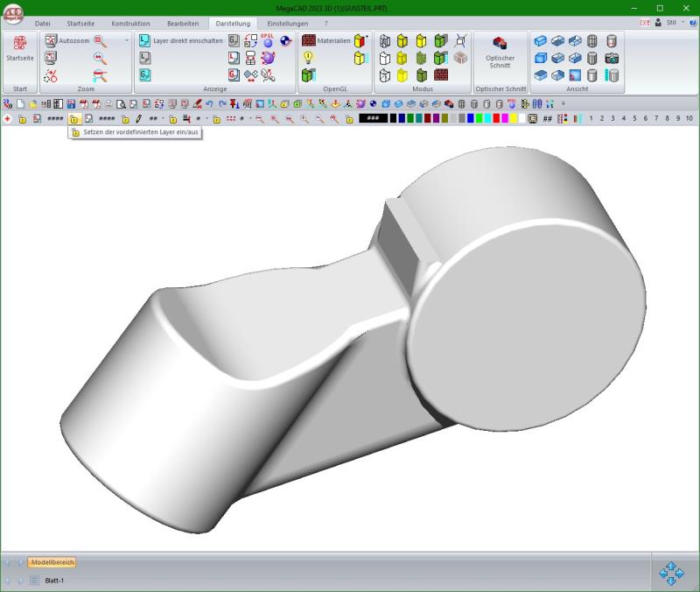Click the camera view icon in Ansicht
The width and height of the screenshot is (700, 592).
coord(612,58)
